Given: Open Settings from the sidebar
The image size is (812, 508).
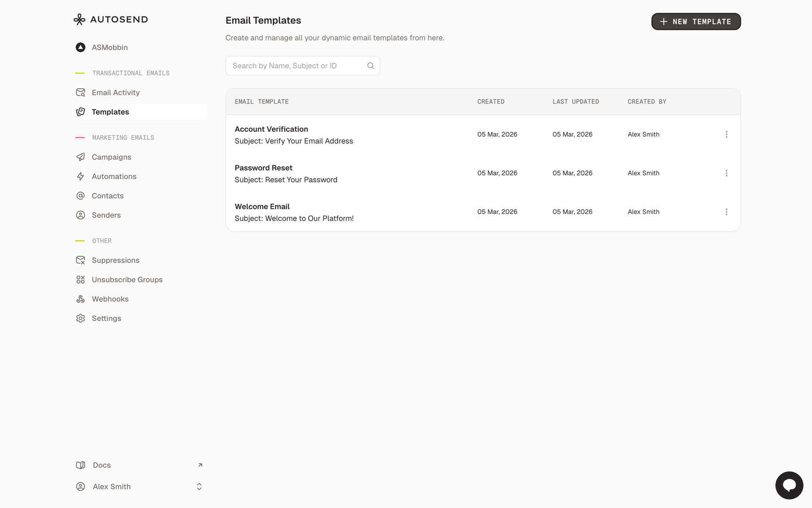Looking at the screenshot, I should point(140,318).
